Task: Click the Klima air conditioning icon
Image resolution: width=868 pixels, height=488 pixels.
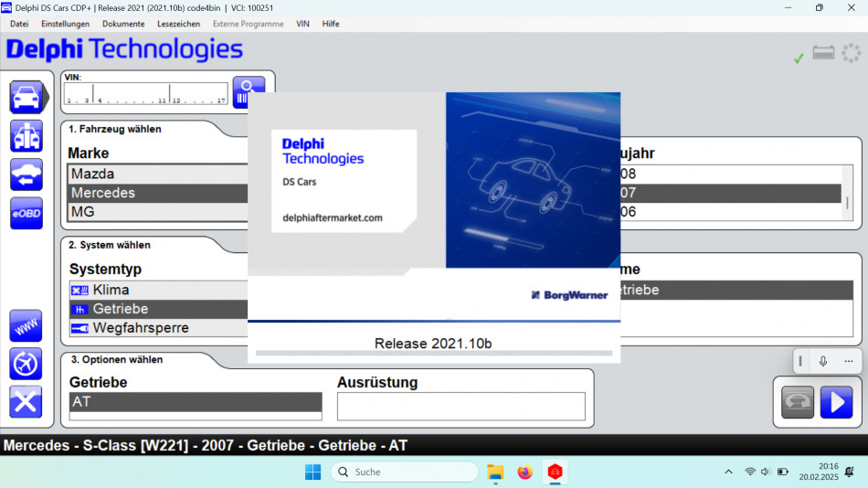Action: click(x=79, y=291)
